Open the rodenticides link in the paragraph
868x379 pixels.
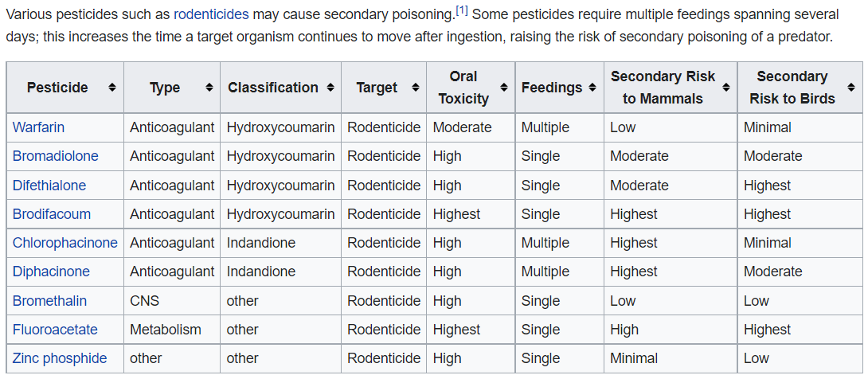pyautogui.click(x=211, y=14)
